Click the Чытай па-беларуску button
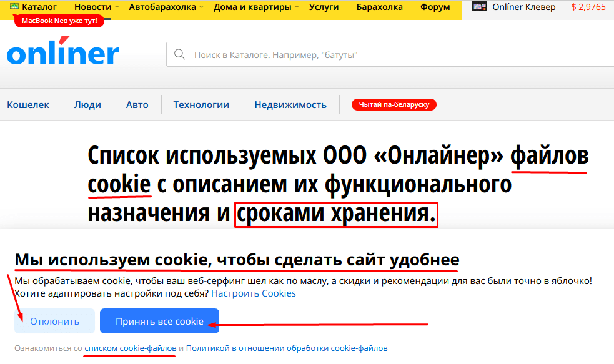Image resolution: width=614 pixels, height=364 pixels. tap(394, 105)
